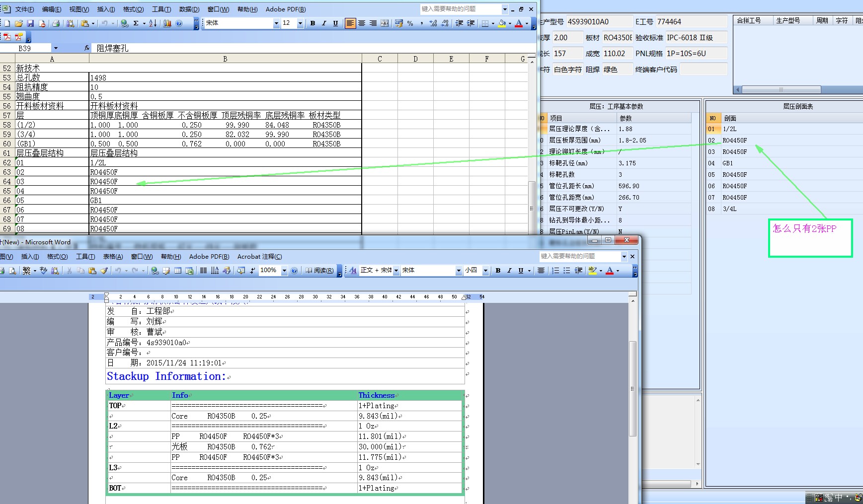
Task: Open Excel font size dropdown
Action: [300, 23]
